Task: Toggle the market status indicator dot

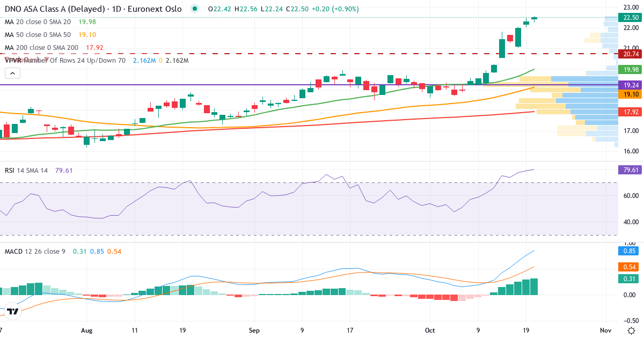Action: coord(195,9)
